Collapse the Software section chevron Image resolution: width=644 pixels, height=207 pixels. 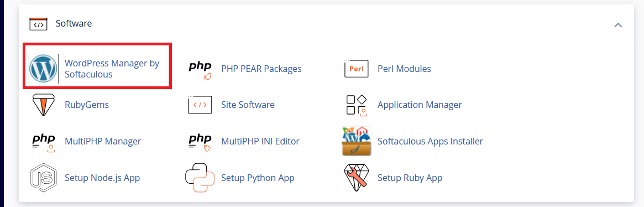coord(617,25)
